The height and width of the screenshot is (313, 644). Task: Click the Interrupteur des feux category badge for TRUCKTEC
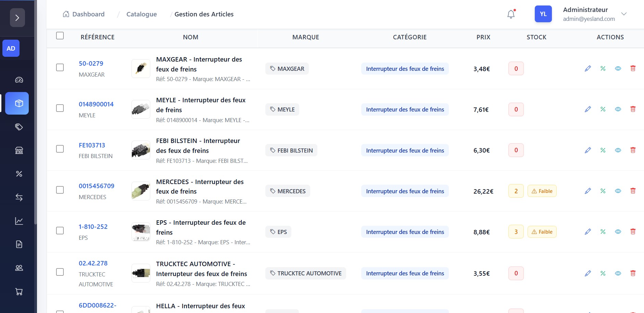pos(405,273)
